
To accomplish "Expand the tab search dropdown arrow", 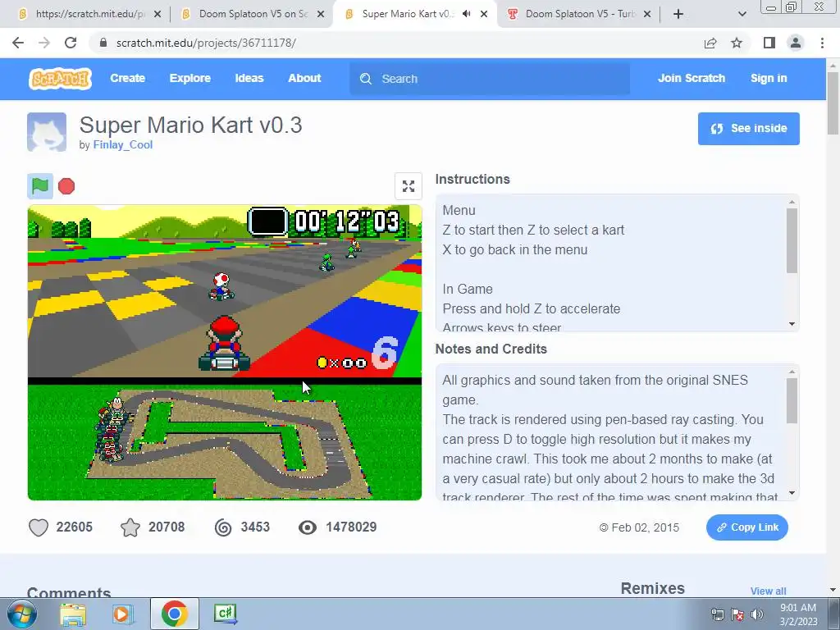I will click(x=742, y=14).
